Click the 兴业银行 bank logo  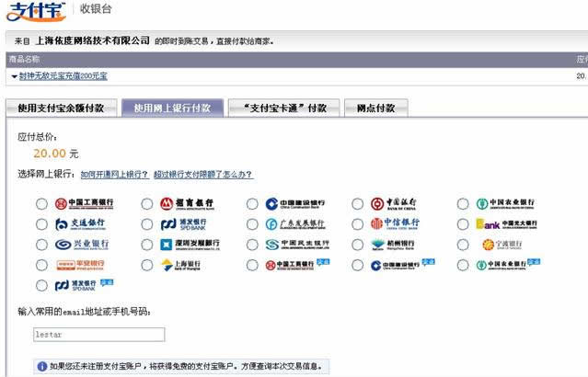pos(82,245)
